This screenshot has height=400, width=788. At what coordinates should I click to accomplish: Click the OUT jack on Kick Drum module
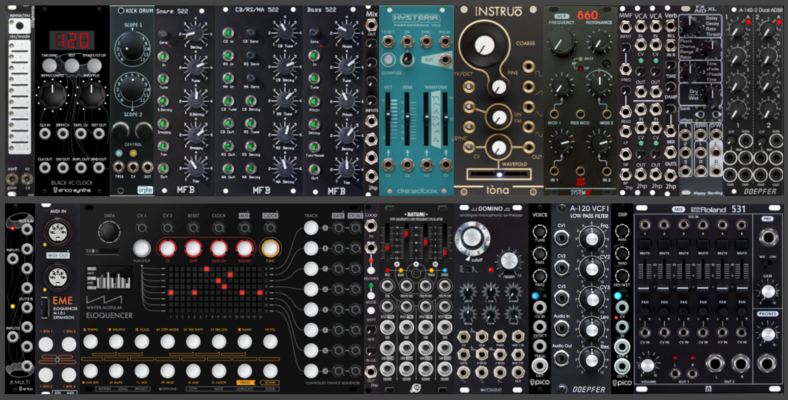tap(147, 167)
